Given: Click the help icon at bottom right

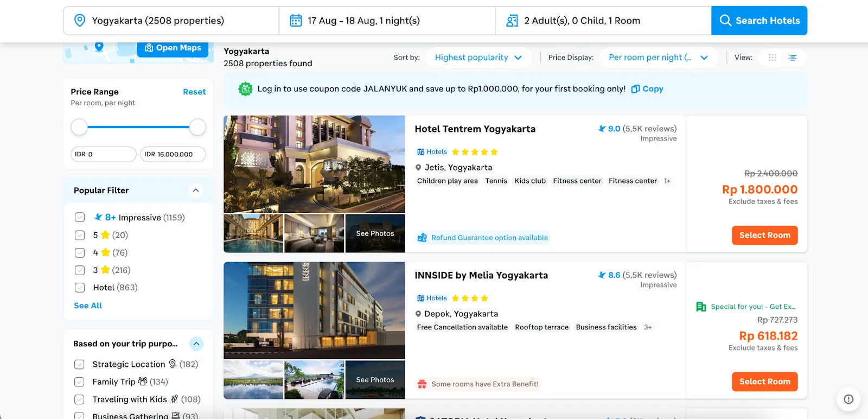Looking at the screenshot, I should tap(848, 399).
